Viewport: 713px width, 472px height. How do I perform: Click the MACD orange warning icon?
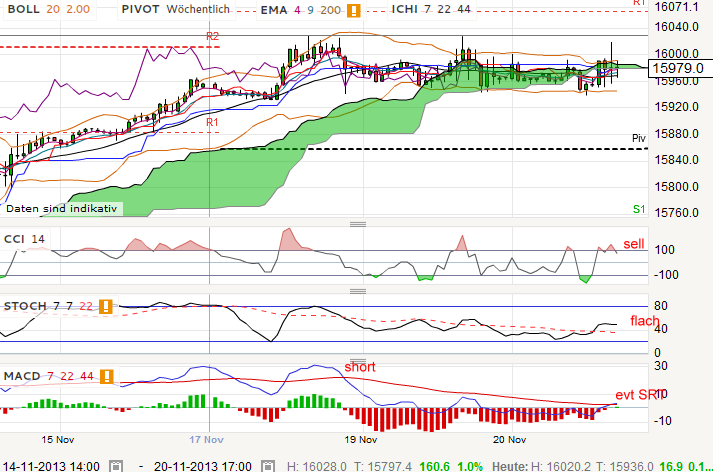tap(106, 377)
